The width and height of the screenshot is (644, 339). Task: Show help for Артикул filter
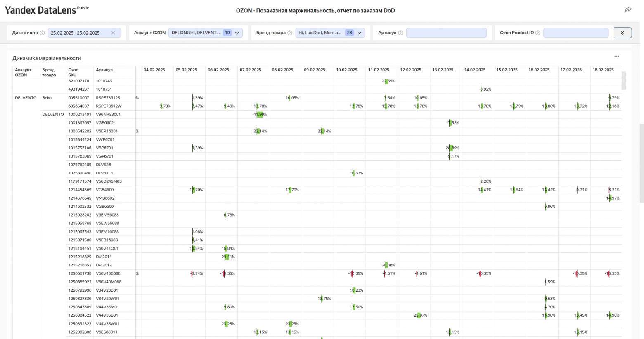click(400, 33)
